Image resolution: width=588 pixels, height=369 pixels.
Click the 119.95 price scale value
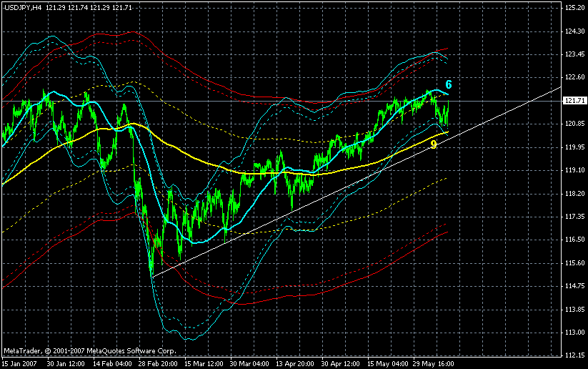click(574, 147)
